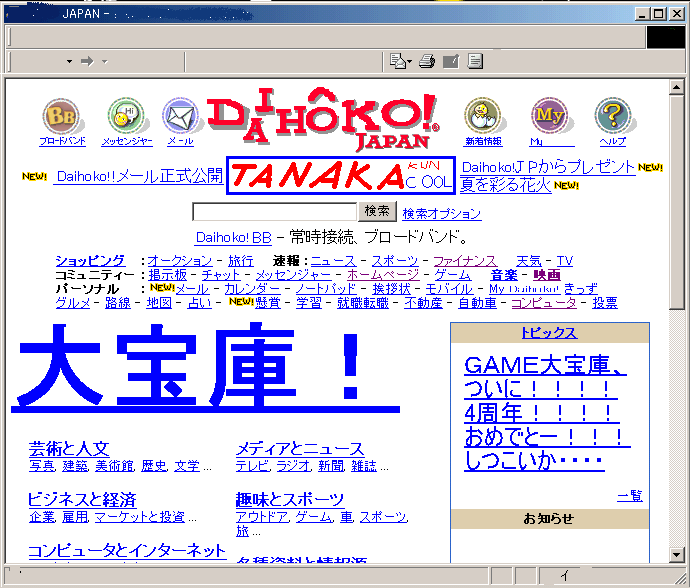Click the vertical scrollbar thumb

click(x=676, y=202)
